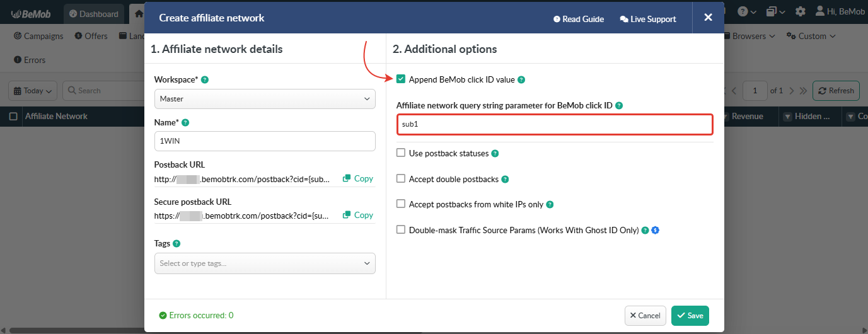Uncheck Append BeMob click ID value
This screenshot has height=334, width=868.
[x=401, y=79]
